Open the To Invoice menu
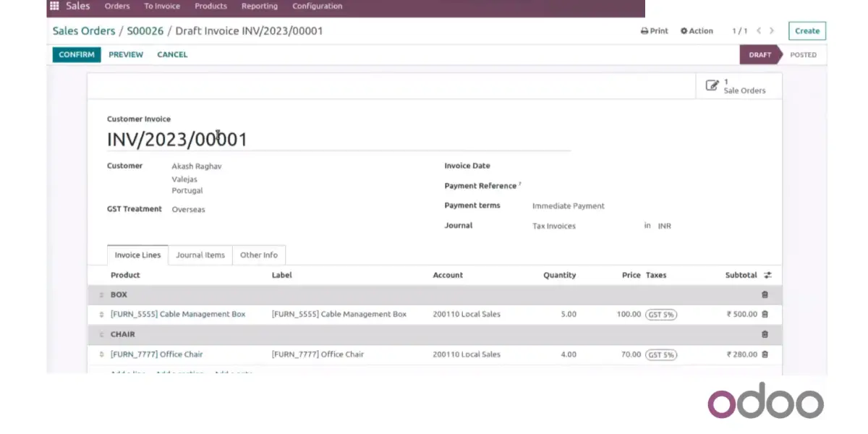This screenshot has height=434, width=868. [162, 6]
